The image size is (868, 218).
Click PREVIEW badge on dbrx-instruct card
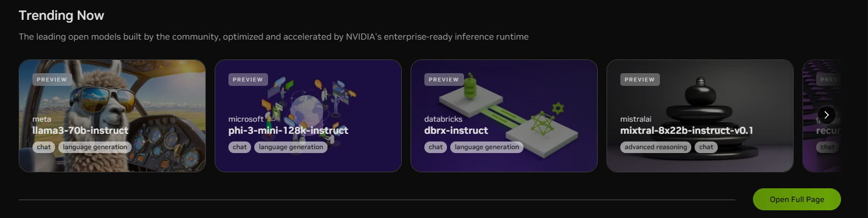click(444, 80)
